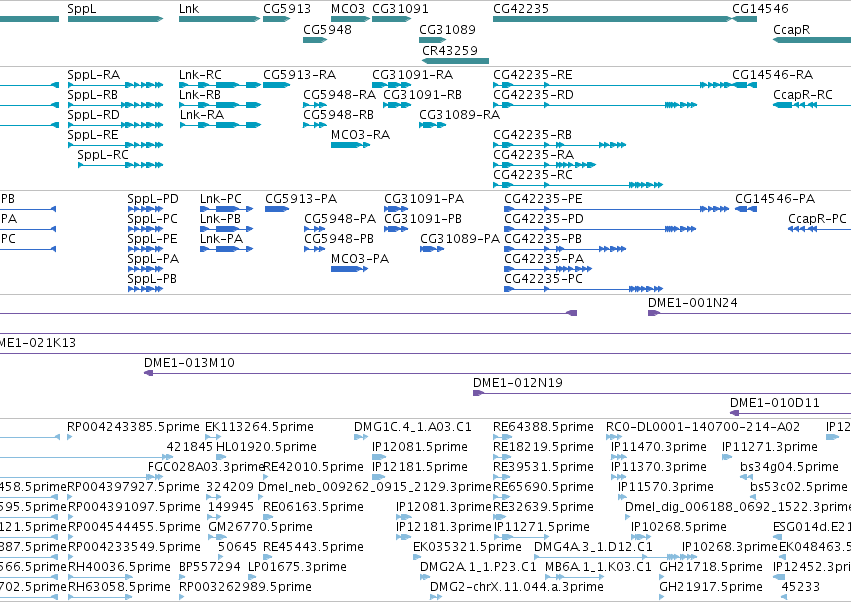Click protein CG5948-PA
Screen dimensions: 851x602
(315, 229)
